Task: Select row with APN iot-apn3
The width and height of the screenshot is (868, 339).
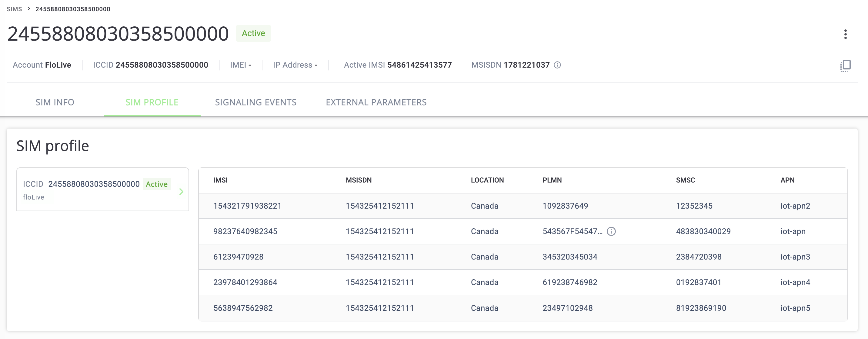Action: click(795, 257)
